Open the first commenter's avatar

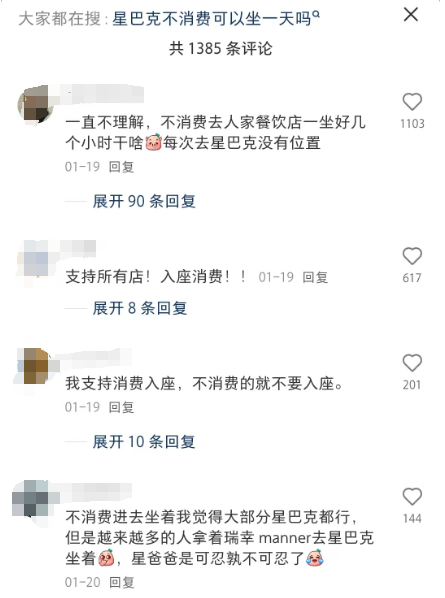pos(35,104)
